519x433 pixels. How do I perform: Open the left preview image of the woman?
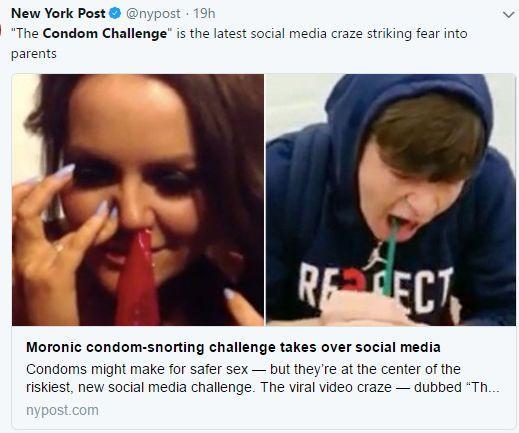click(x=138, y=200)
